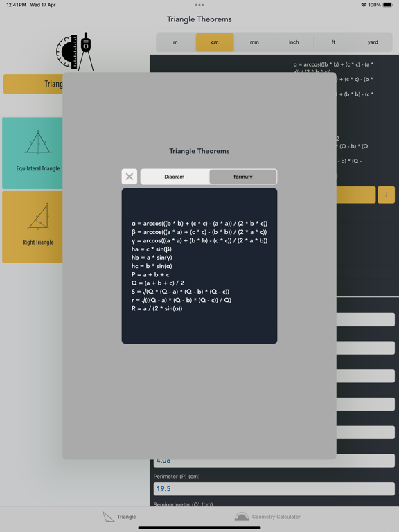Image resolution: width=399 pixels, height=532 pixels.
Task: Click the P = a + b + c line
Action: [x=150, y=274]
